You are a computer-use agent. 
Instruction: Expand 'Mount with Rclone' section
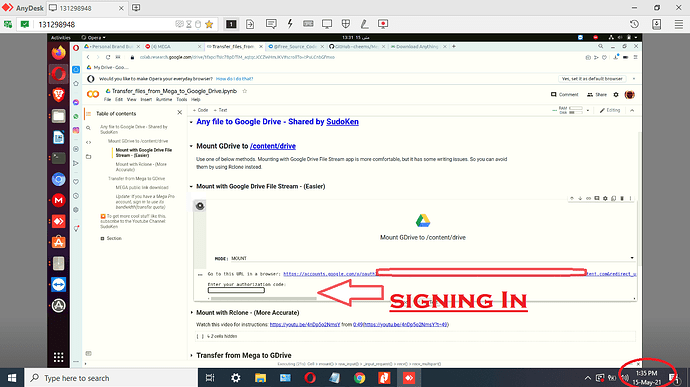coord(191,313)
